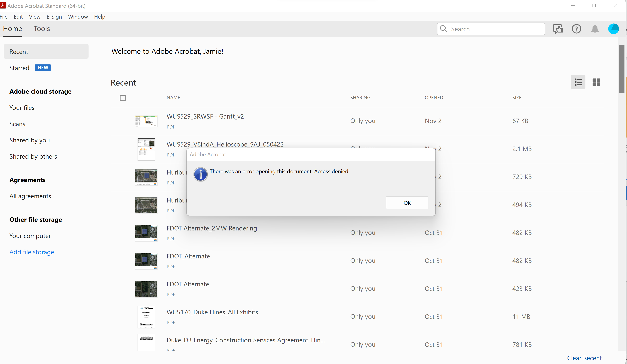Sort by the SIZE column header
This screenshot has width=627, height=364.
[x=517, y=98]
